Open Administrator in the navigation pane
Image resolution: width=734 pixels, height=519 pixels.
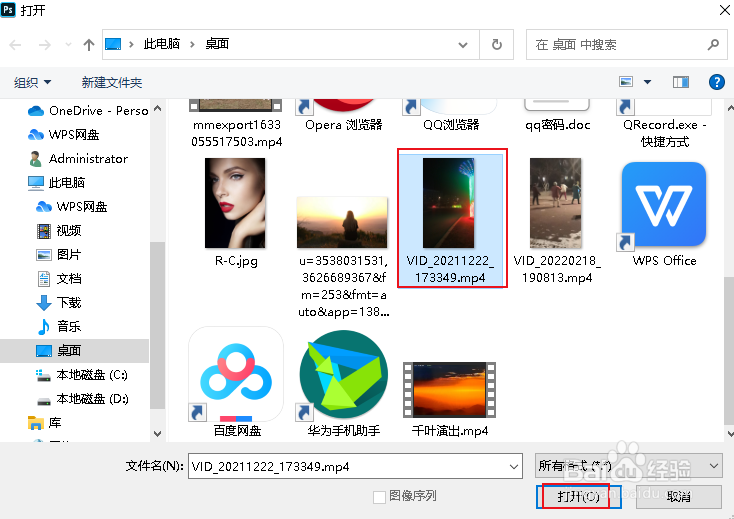point(78,159)
